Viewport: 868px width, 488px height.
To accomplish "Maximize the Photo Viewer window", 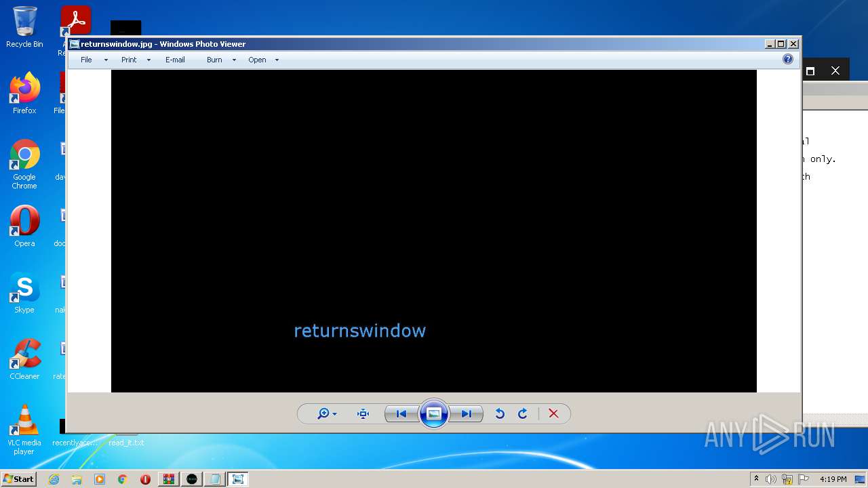I will pos(781,44).
